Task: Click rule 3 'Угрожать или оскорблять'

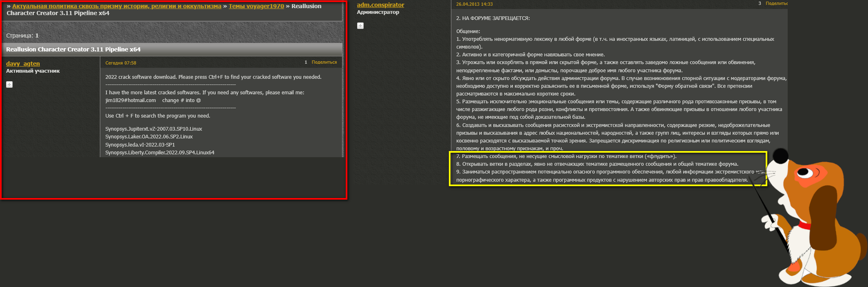Action: 606,67
